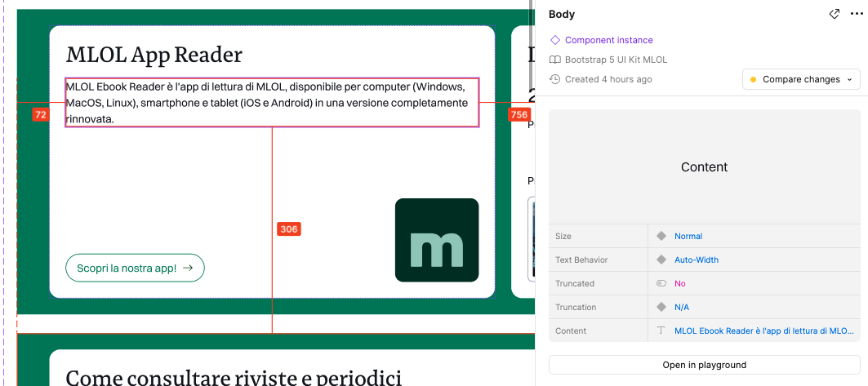Click the variant diamond icon in Truncation row
868x386 pixels.
point(661,307)
